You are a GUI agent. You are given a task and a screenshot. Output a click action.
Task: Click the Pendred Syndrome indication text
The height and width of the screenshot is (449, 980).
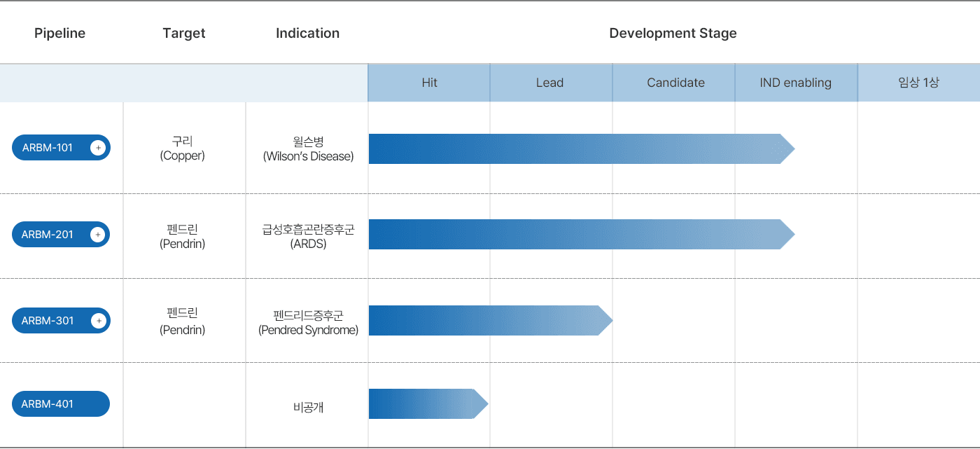pos(309,330)
